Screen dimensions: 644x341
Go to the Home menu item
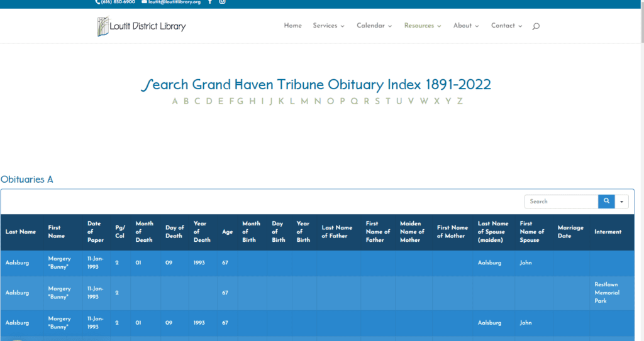pyautogui.click(x=293, y=26)
